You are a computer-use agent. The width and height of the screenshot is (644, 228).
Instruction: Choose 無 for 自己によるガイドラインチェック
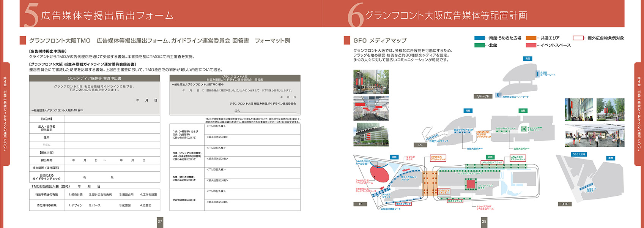click(112, 177)
